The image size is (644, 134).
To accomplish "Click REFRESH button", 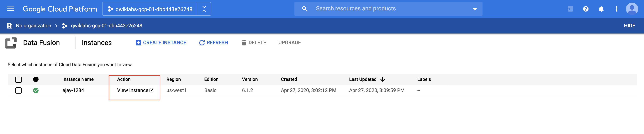I will tap(214, 43).
